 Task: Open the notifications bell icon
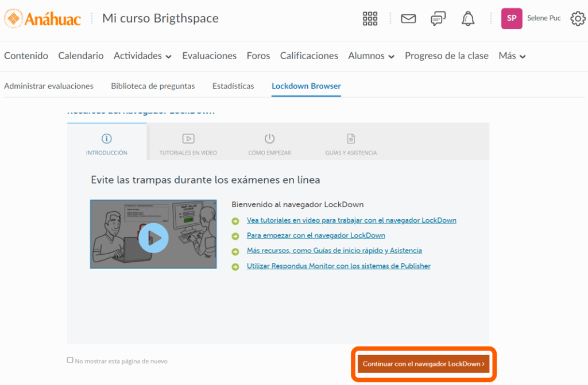pos(468,18)
